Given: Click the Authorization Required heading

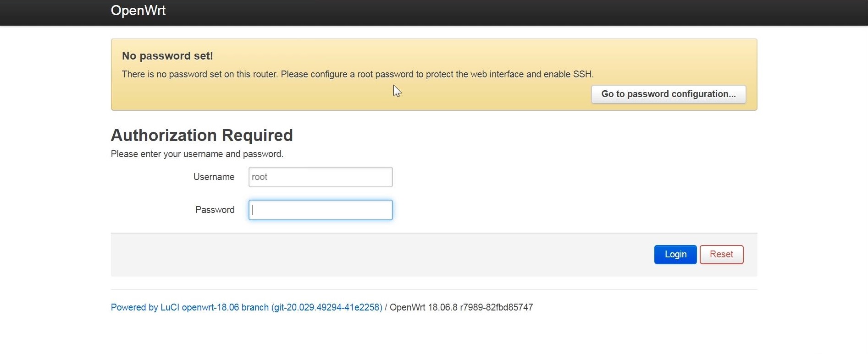Looking at the screenshot, I should (202, 136).
